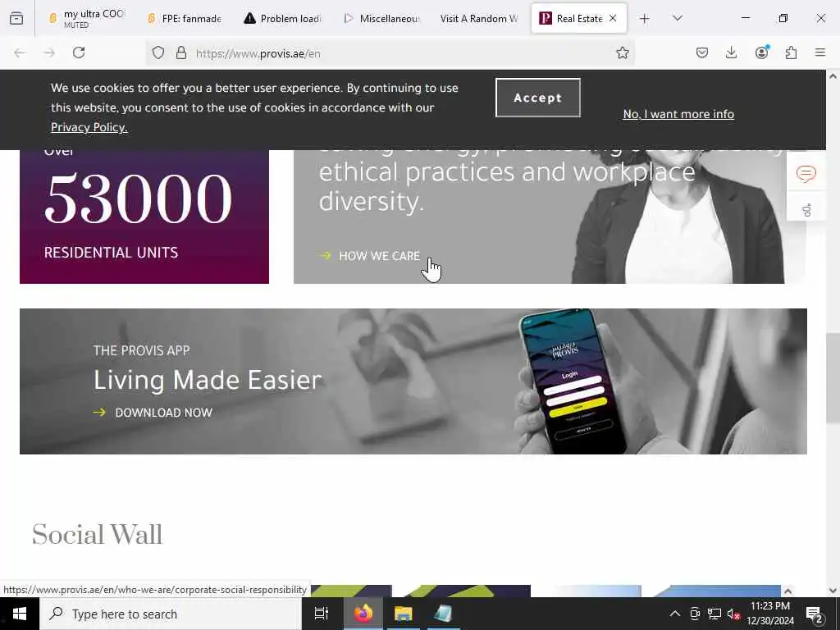Open the Firefox account icon
840x630 pixels.
[x=761, y=52]
